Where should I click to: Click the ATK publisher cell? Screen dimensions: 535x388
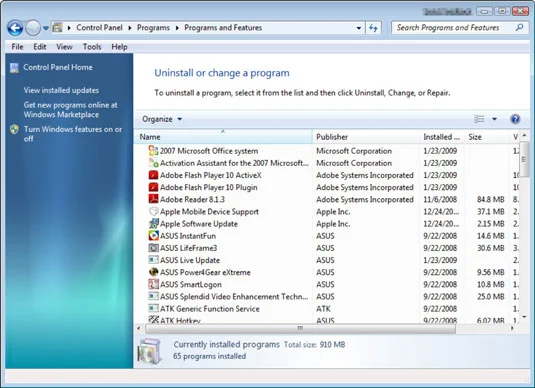coord(323,308)
